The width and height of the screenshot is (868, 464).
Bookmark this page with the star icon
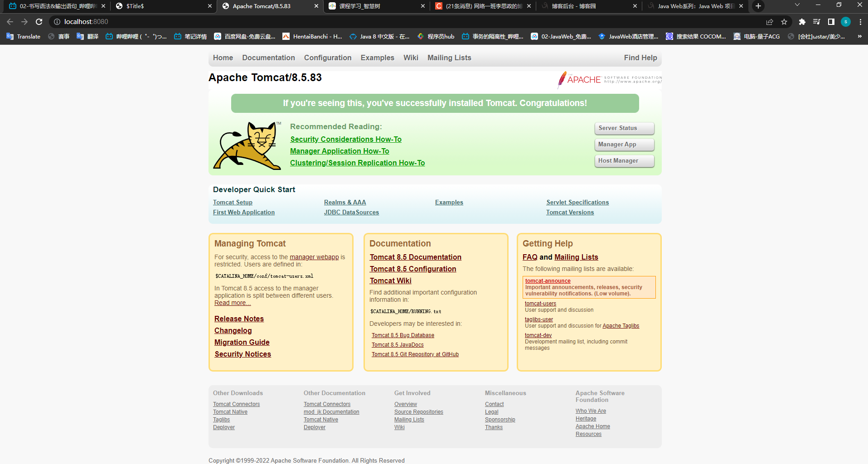click(x=784, y=22)
